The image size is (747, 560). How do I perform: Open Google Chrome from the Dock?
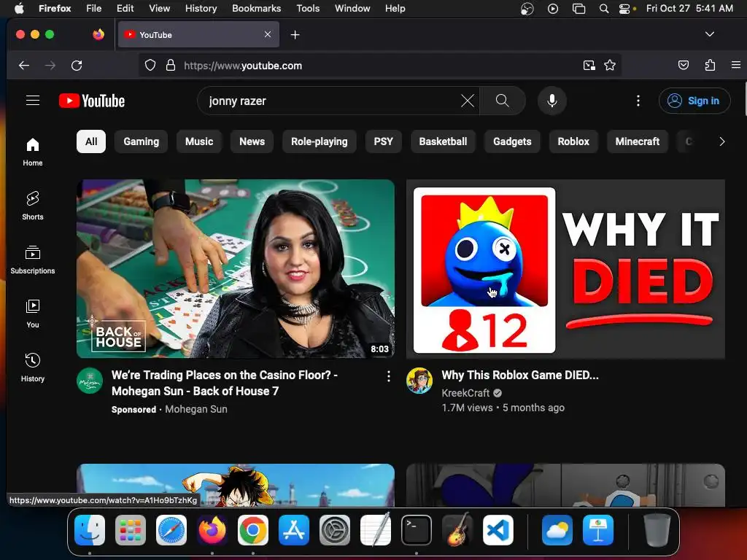252,530
